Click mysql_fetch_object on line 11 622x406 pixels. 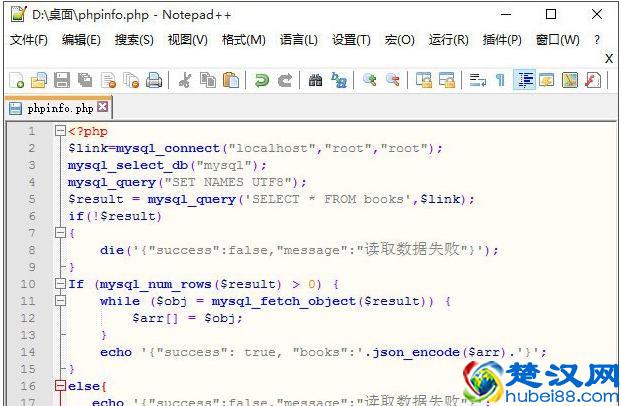283,301
